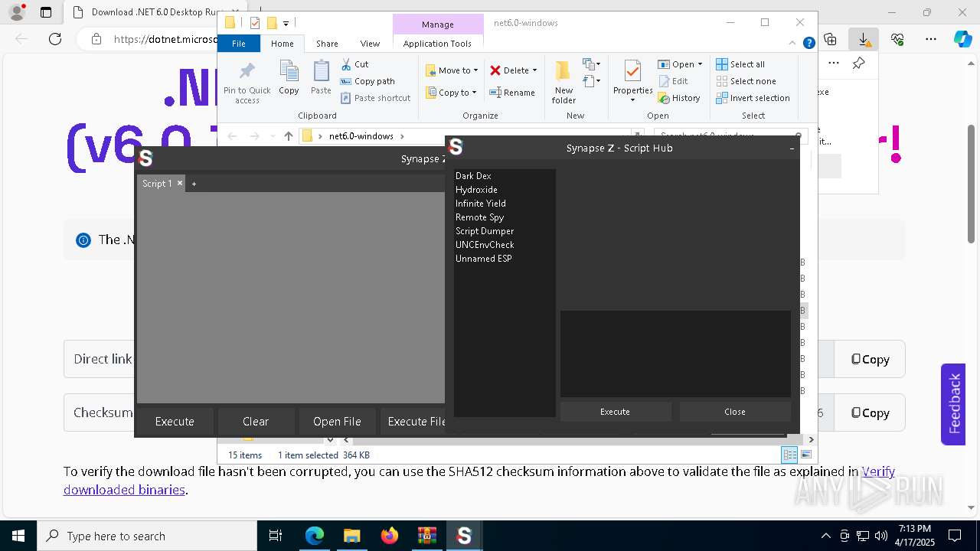
Task: Add a new script tab with plus
Action: pos(194,184)
